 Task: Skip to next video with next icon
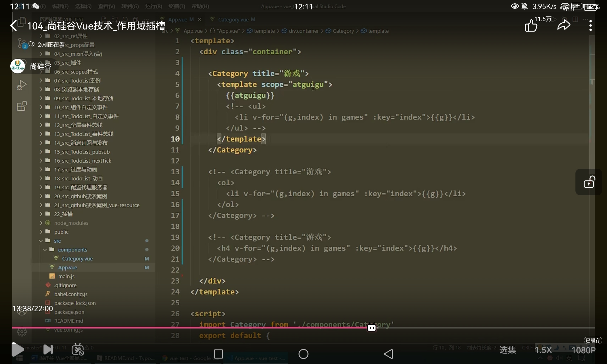48,350
